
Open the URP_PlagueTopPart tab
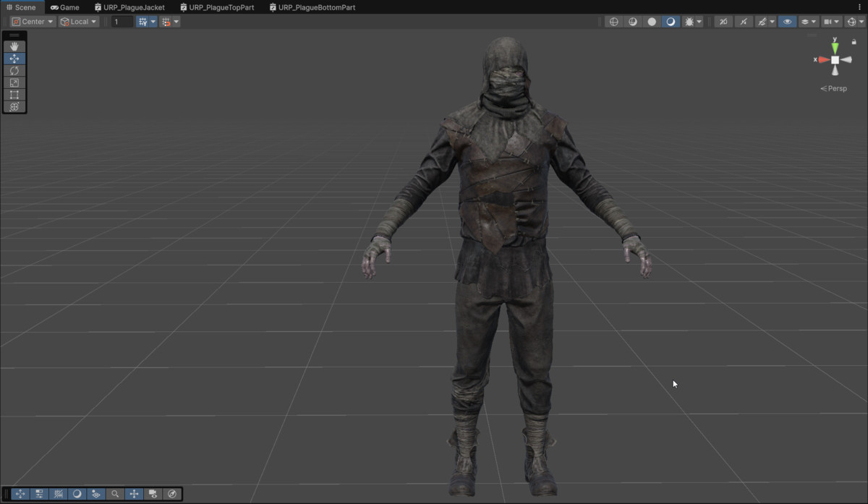218,7
